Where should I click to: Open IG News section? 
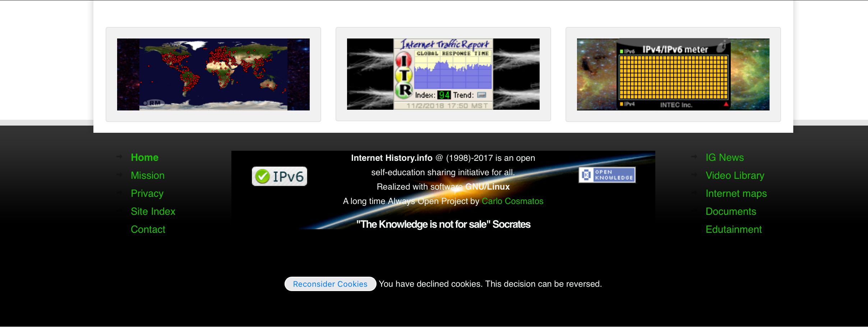click(x=724, y=158)
